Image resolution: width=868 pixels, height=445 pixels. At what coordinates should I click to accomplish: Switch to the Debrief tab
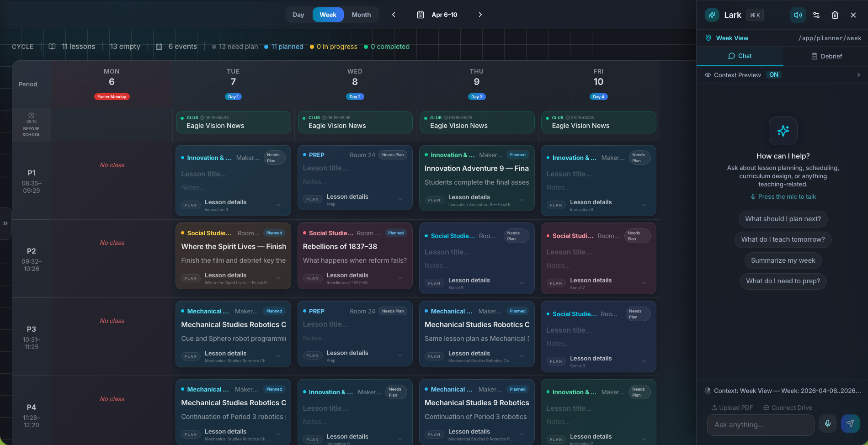coord(826,56)
